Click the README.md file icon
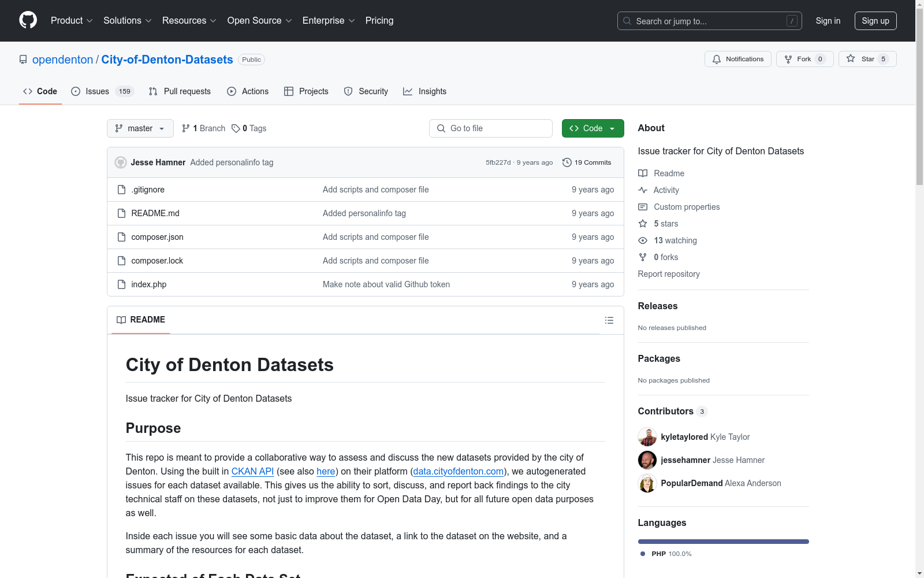 121,213
